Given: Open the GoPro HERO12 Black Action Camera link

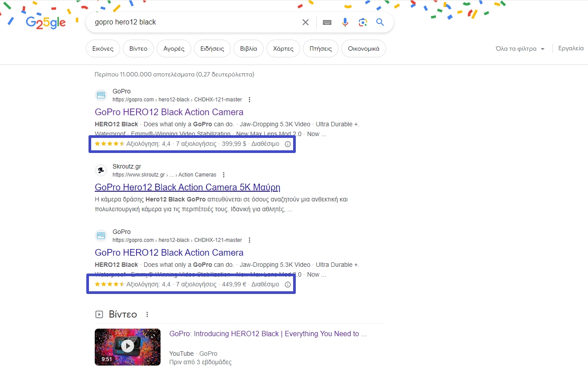Looking at the screenshot, I should click(x=169, y=112).
